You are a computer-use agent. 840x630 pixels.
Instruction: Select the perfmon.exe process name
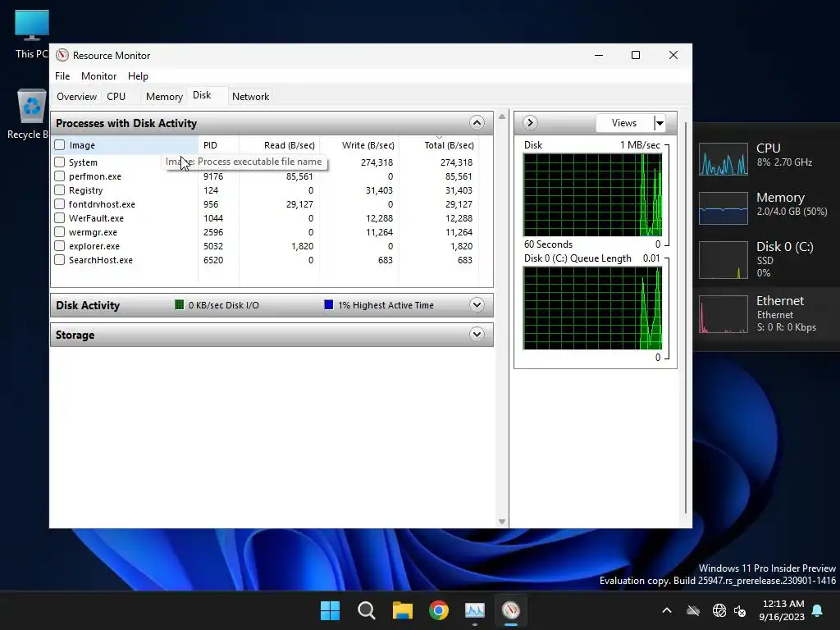click(95, 176)
